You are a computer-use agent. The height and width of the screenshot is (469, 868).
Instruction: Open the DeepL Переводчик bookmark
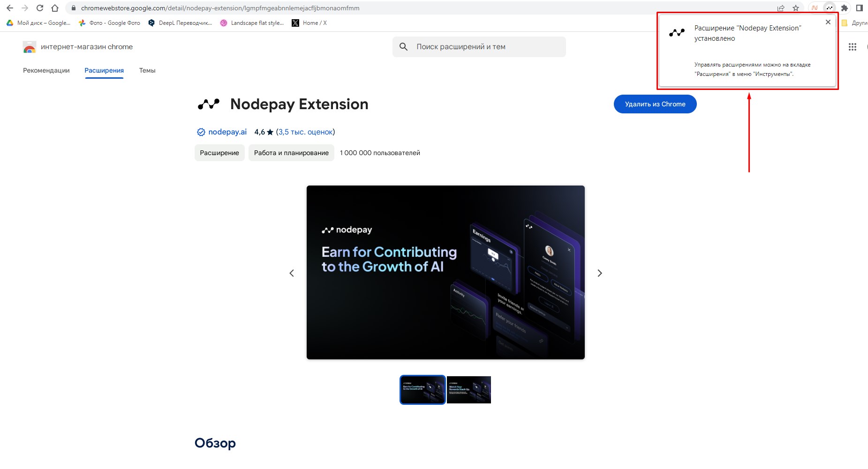pos(180,22)
